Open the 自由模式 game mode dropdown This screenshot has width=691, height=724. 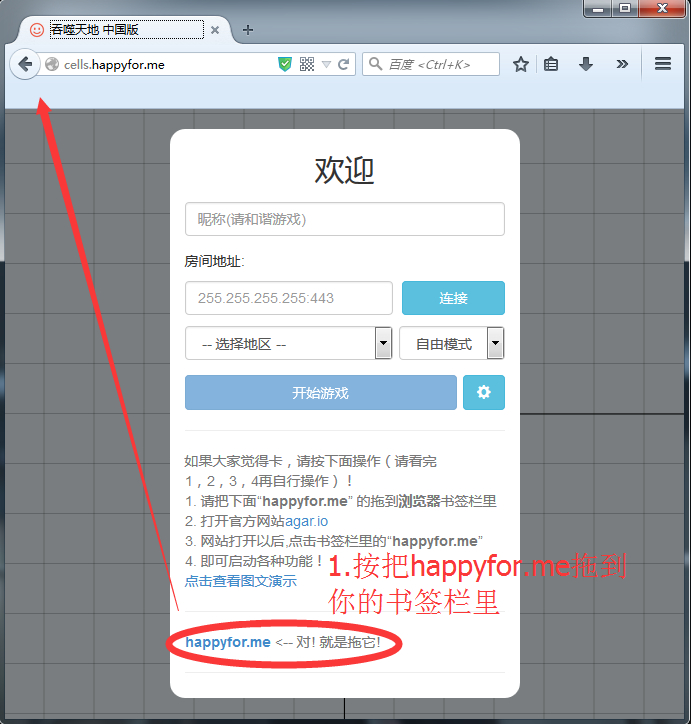452,343
